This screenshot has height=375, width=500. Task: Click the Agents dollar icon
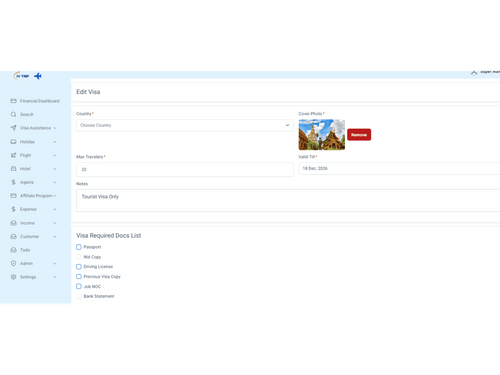pos(13,182)
